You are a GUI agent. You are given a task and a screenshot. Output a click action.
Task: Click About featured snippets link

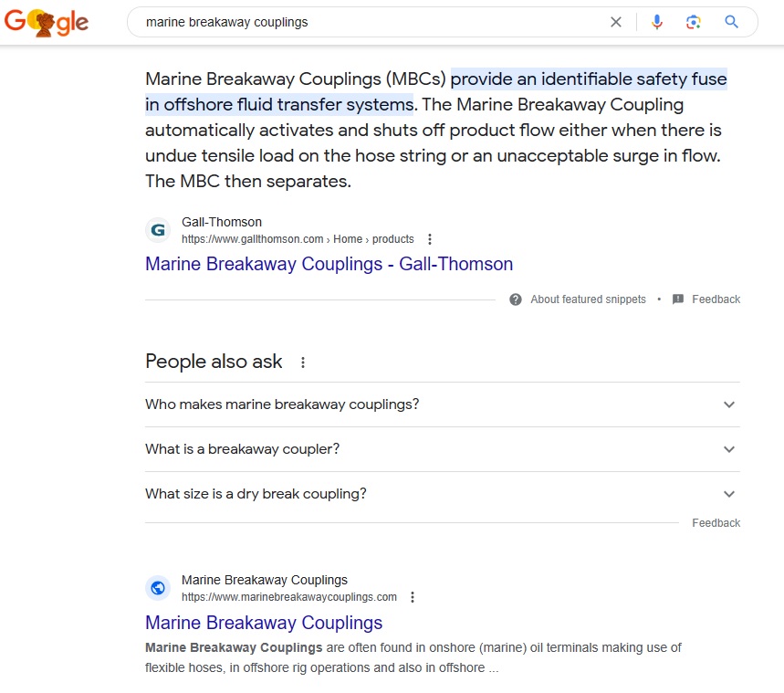588,299
